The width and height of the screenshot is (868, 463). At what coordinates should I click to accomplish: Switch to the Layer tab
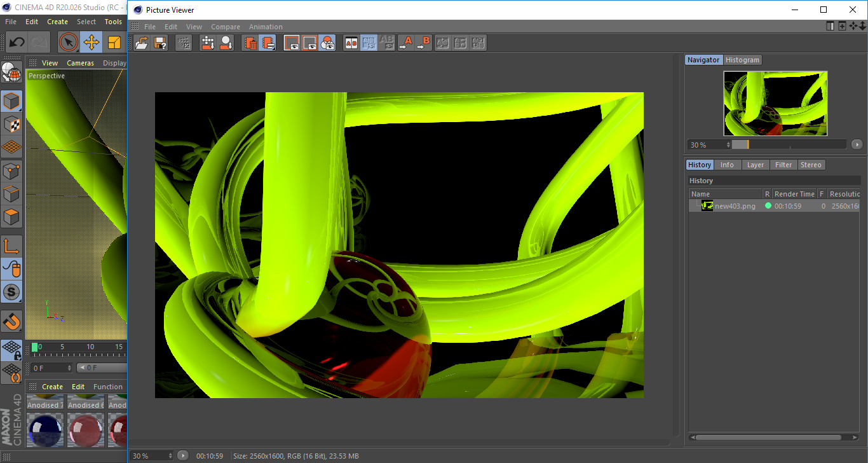[755, 165]
